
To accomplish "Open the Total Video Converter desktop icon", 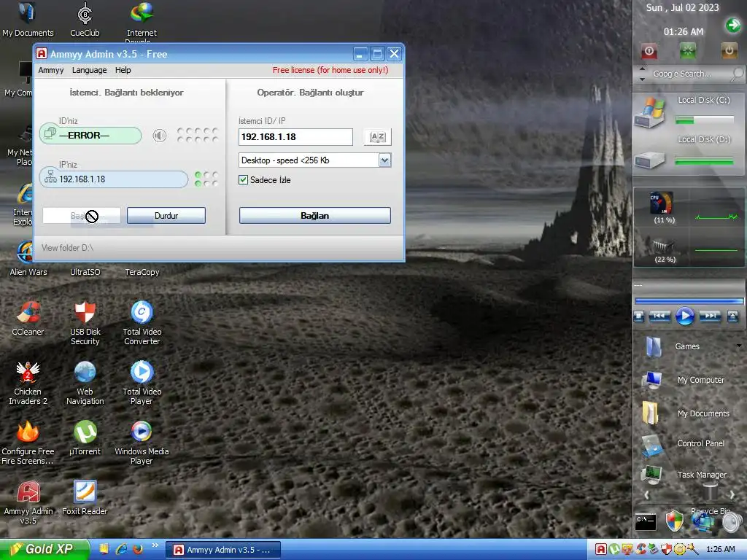I will point(142,323).
